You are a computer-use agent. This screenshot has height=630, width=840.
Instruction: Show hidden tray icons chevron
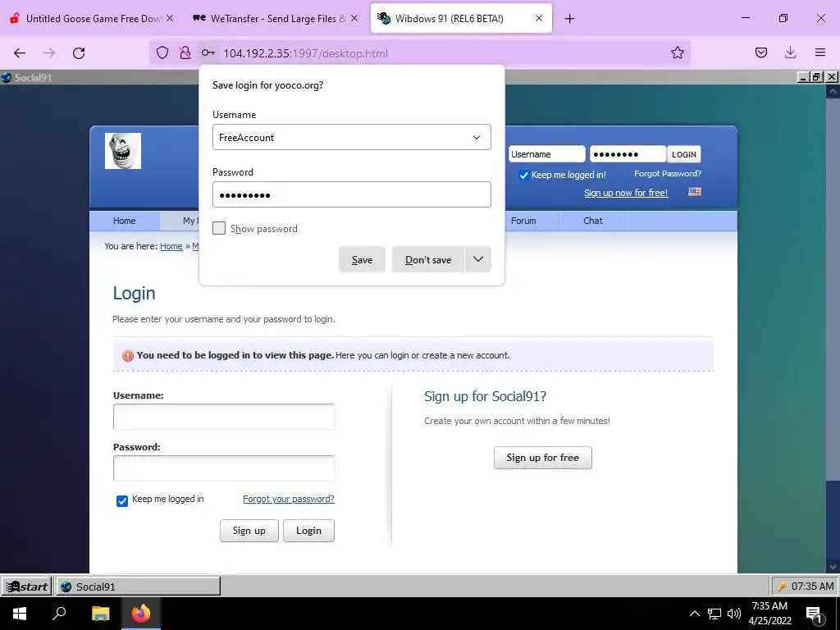(x=694, y=614)
